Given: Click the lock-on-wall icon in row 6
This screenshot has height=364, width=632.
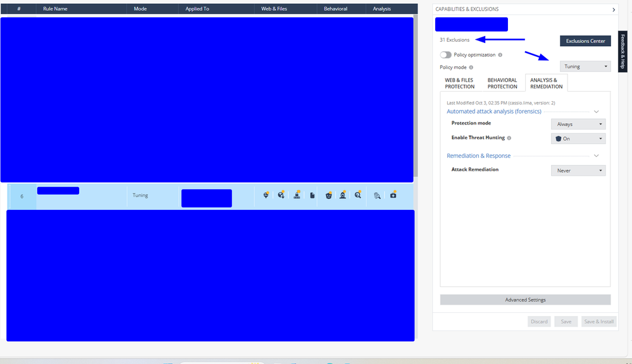Looking at the screenshot, I should coord(297,195).
